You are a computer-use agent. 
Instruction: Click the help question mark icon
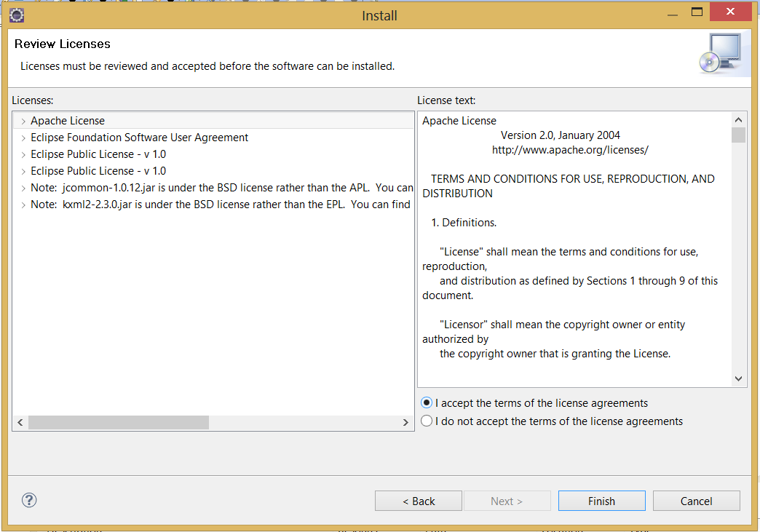[29, 500]
